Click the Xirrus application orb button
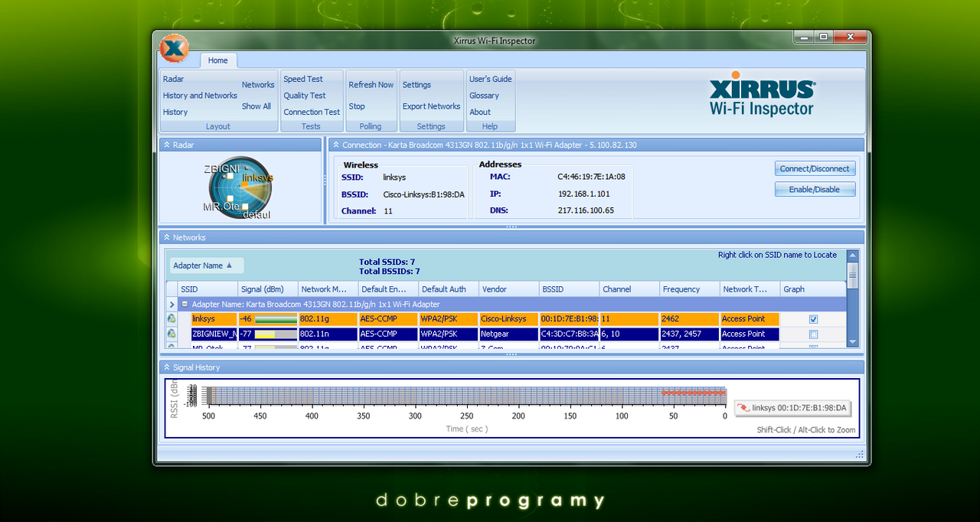Screen dimensions: 980x522 click(174, 49)
